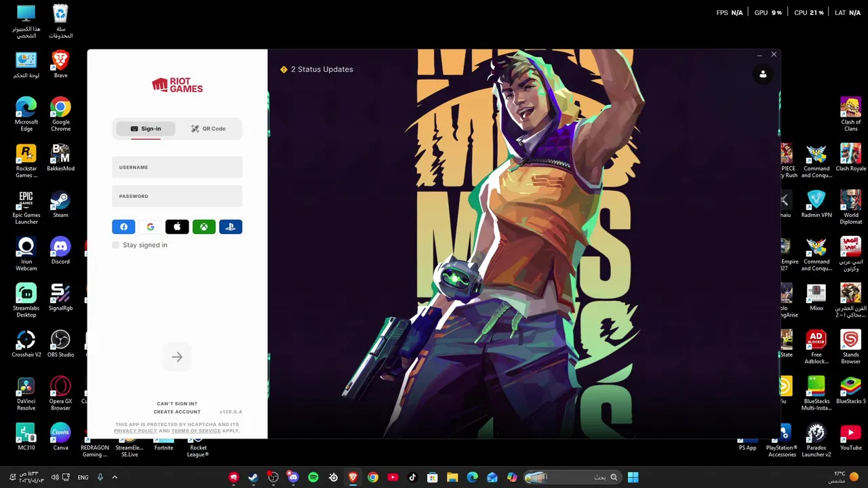The image size is (868, 488).
Task: Open File Explorer from the taskbar
Action: click(452, 477)
